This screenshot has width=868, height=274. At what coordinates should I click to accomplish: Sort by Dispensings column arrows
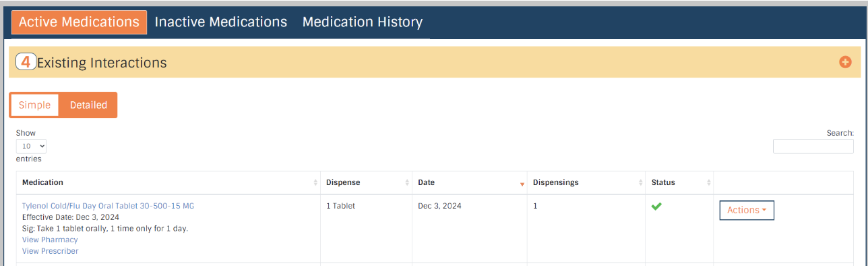pos(640,183)
